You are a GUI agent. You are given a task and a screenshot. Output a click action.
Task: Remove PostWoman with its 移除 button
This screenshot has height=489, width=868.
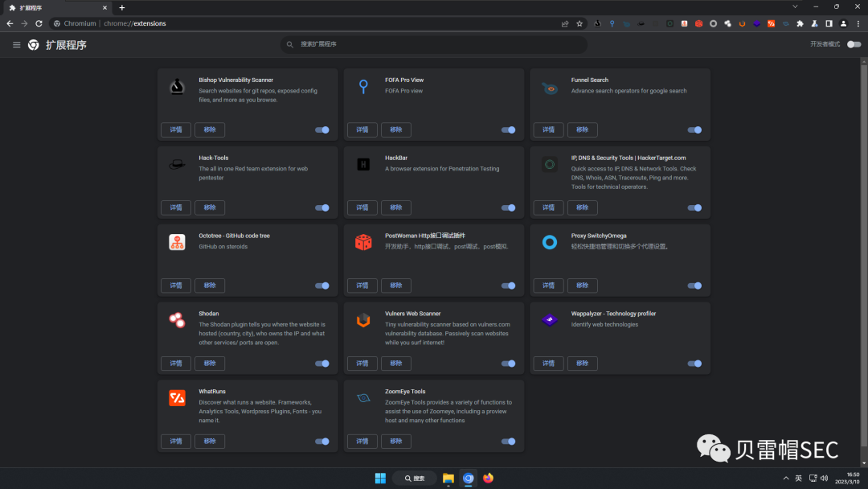pos(395,286)
